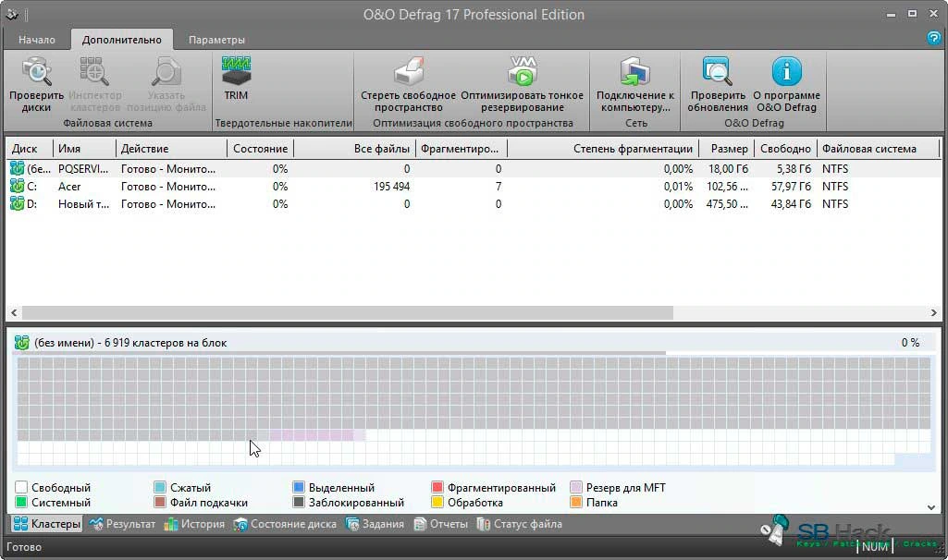Sort by Файловая система column header
This screenshot has width=948, height=560.
point(879,149)
